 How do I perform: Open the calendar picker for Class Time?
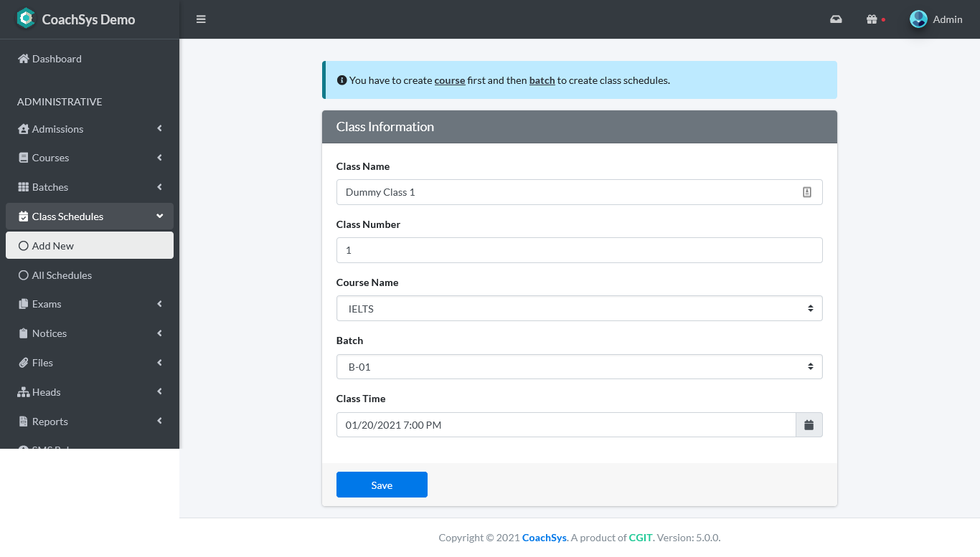point(809,425)
